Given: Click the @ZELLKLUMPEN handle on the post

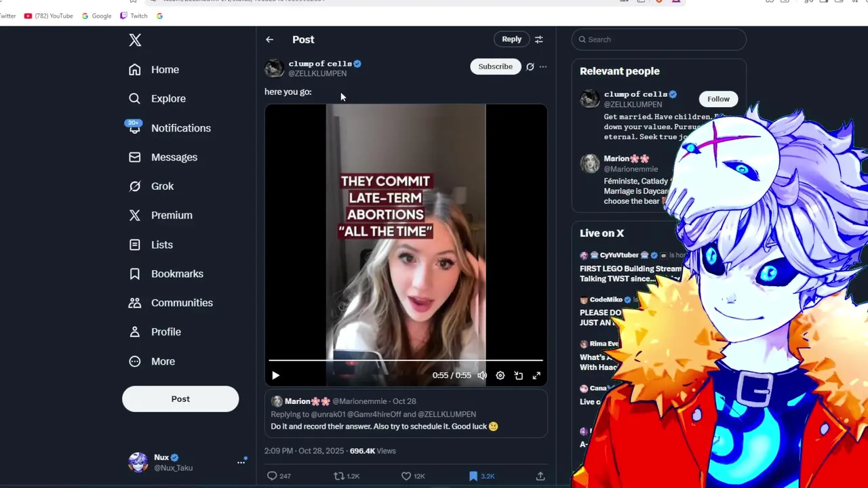Looking at the screenshot, I should pos(317,74).
